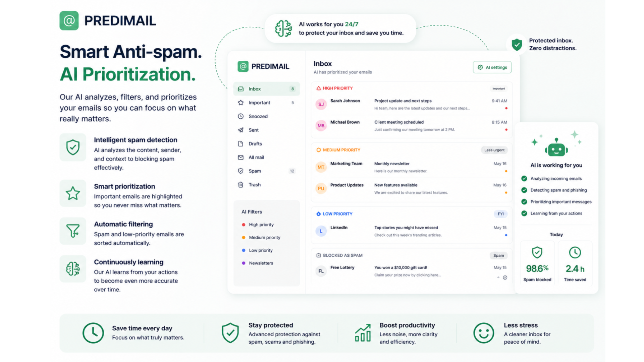Click the PREDIMAIL logo inside the app sidebar
This screenshot has width=644, height=362.
coord(263,66)
